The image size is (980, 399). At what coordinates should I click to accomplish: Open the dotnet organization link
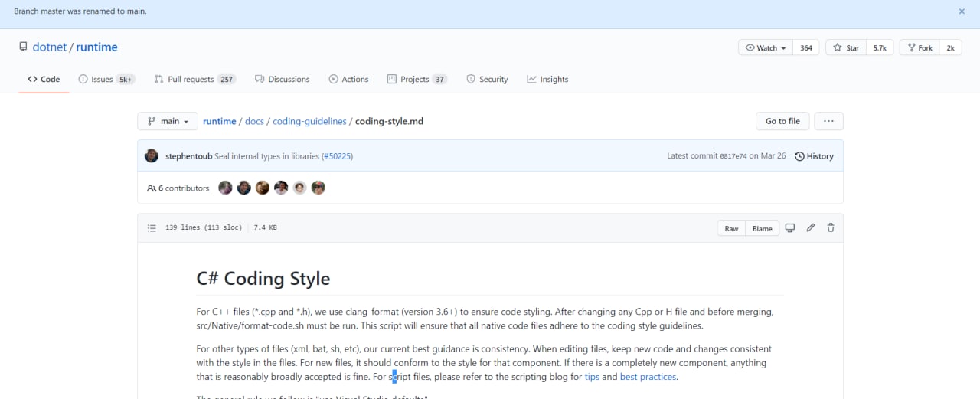click(x=49, y=47)
